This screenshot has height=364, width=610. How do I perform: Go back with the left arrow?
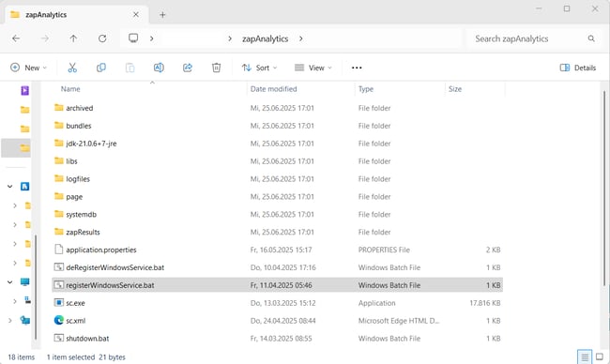pos(16,38)
